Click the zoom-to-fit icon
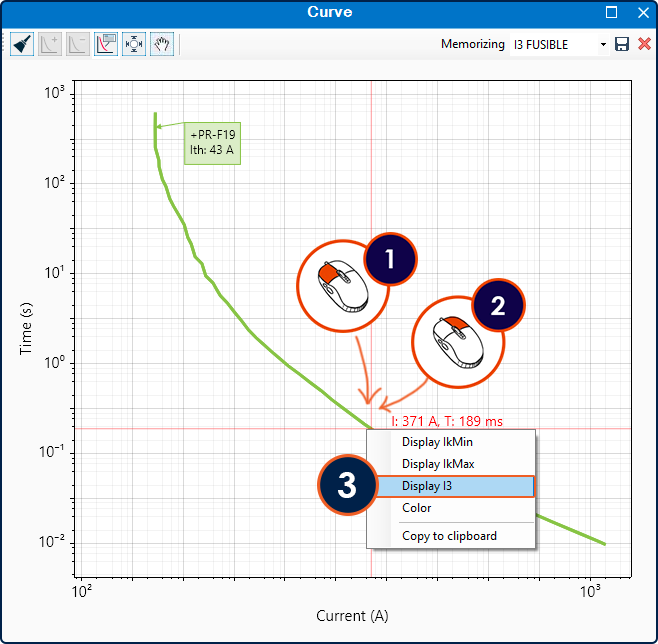This screenshot has height=644, width=658. click(134, 44)
